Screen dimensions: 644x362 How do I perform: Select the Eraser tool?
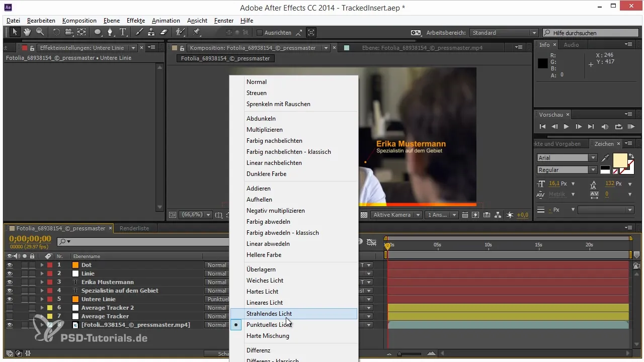point(164,32)
